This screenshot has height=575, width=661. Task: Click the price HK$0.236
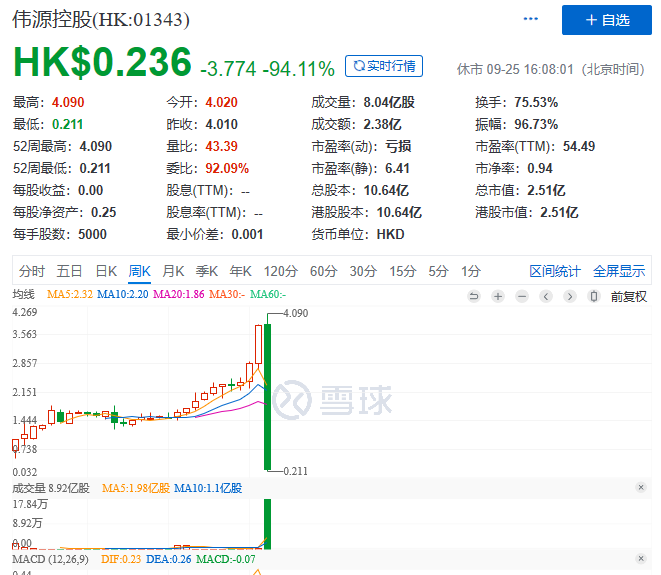pos(102,62)
